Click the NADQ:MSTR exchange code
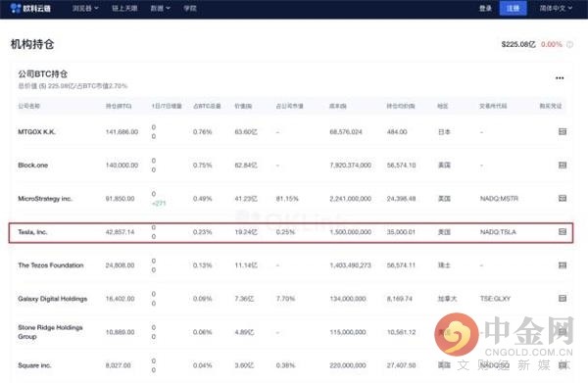 click(499, 199)
